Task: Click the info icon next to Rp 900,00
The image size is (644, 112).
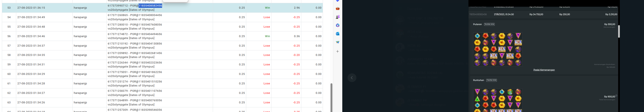Action: (616, 96)
